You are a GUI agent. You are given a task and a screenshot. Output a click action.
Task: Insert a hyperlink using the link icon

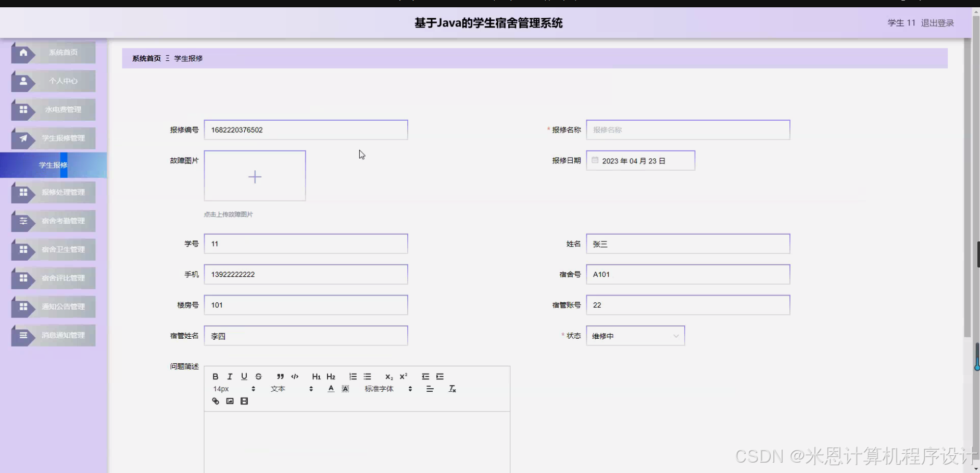pos(215,401)
